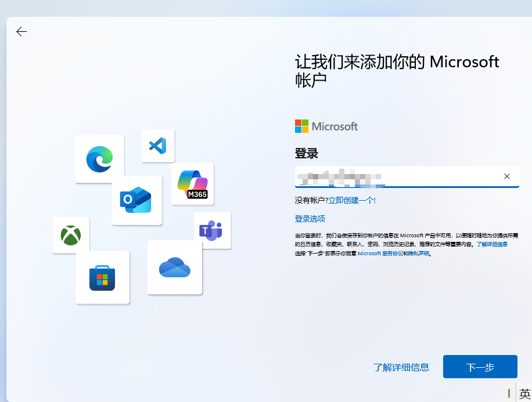Focus the sign-in email input field
Screen dimensions: 532x402
point(407,176)
